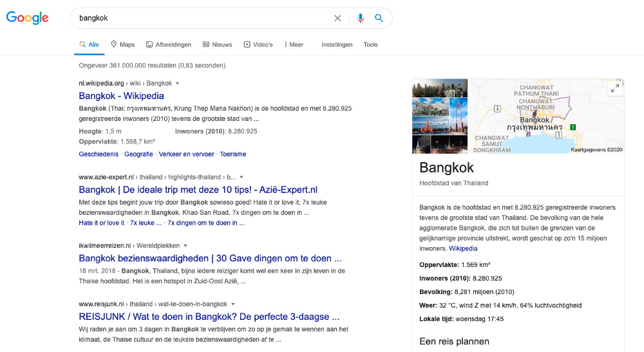Start voice search with the microphone icon
The width and height of the screenshot is (644, 352).
click(360, 18)
